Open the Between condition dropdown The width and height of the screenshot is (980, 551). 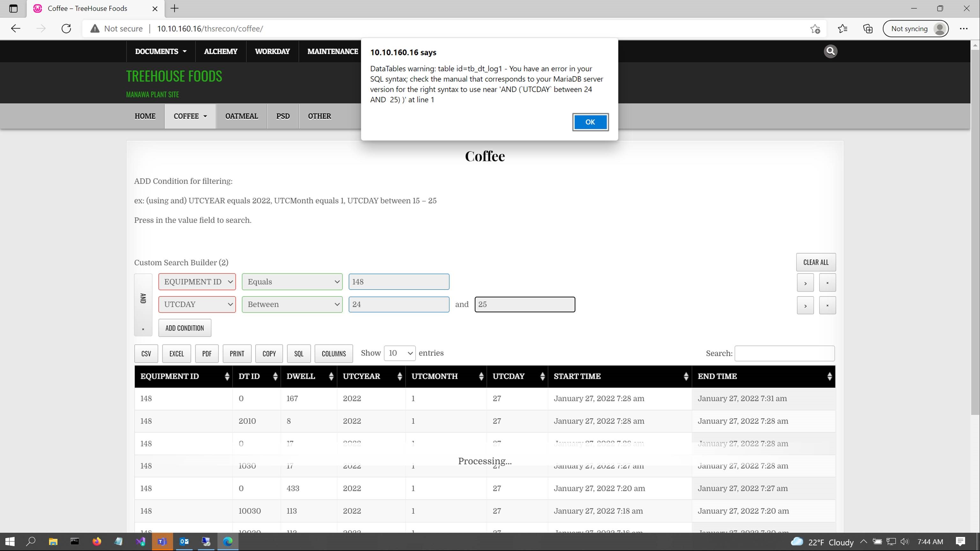pos(292,304)
